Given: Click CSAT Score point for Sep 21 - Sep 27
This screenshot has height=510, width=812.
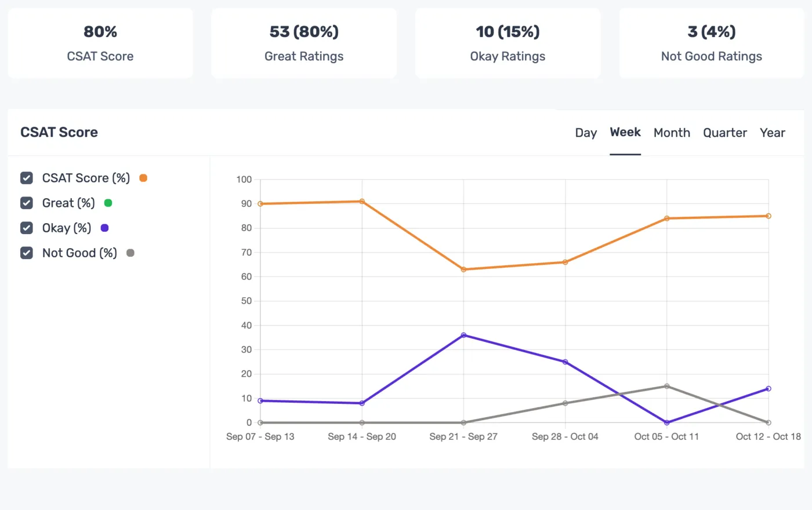Looking at the screenshot, I should coord(463,269).
